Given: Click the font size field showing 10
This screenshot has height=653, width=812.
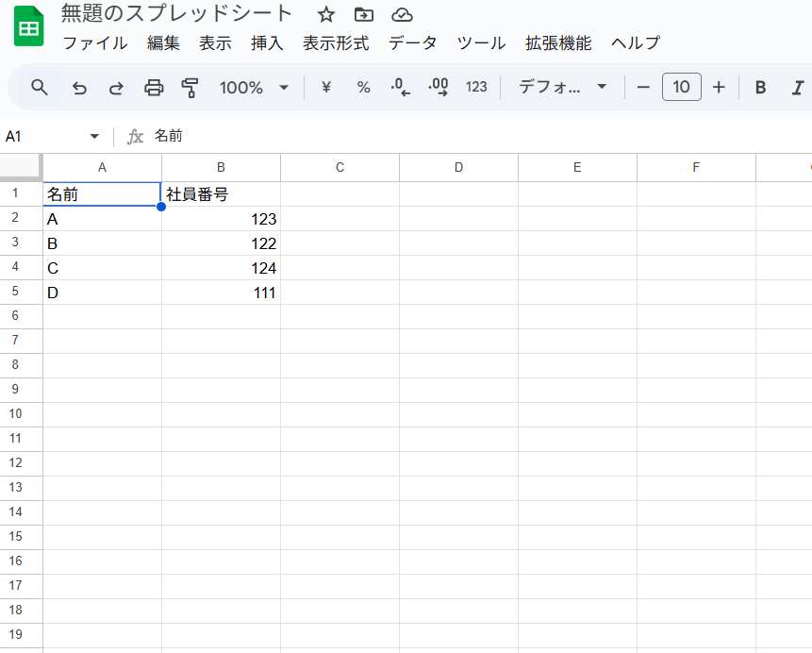Looking at the screenshot, I should click(x=681, y=88).
